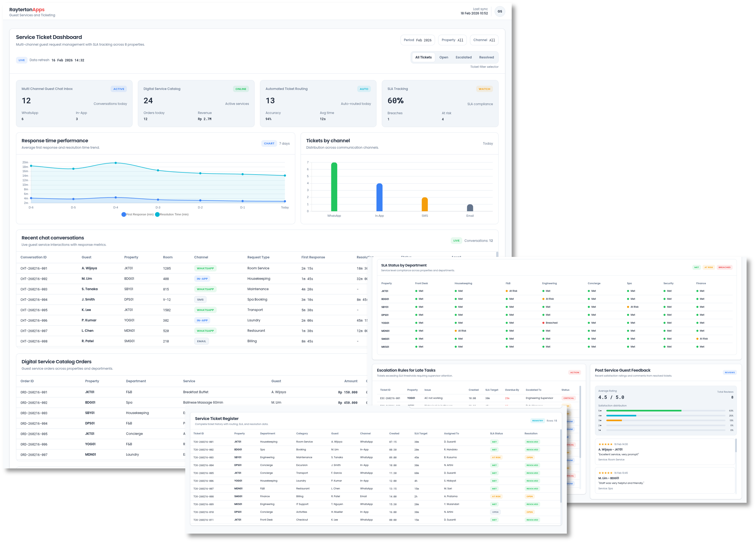Click the BREACHED legend badge in SLA Status
Screen dimensions: 756x543
pyautogui.click(x=724, y=267)
